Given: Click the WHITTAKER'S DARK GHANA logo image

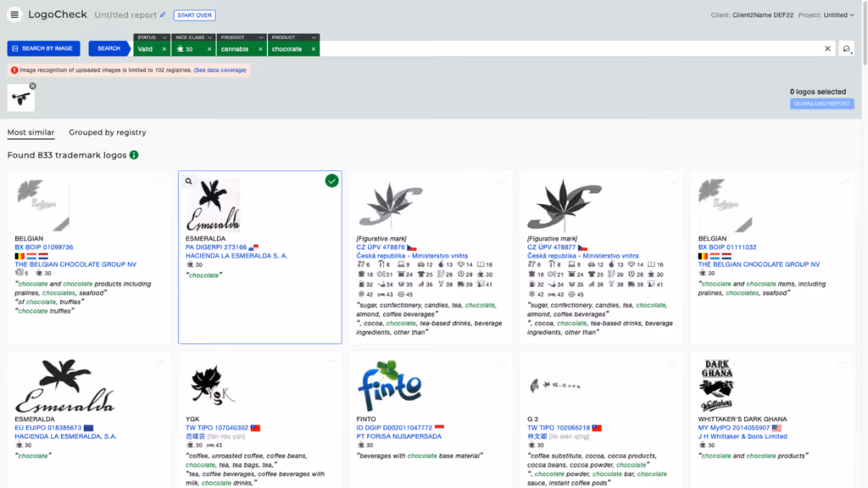Looking at the screenshot, I should (x=717, y=385).
